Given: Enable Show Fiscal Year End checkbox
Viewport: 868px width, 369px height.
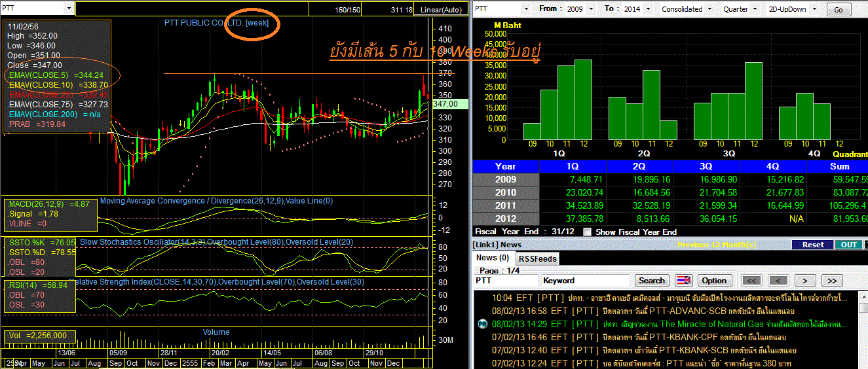Looking at the screenshot, I should click(x=587, y=232).
